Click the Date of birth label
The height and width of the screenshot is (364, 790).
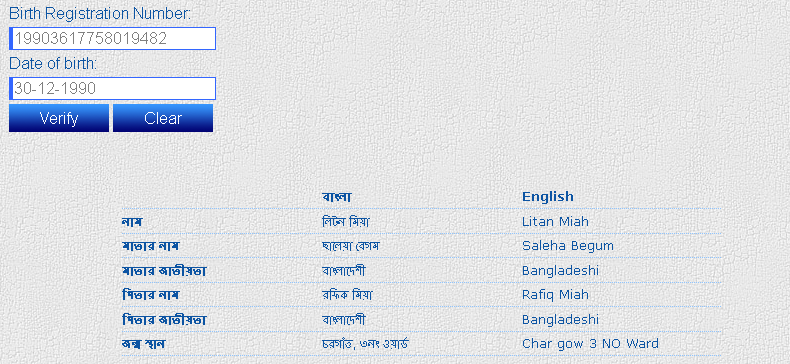[53, 64]
